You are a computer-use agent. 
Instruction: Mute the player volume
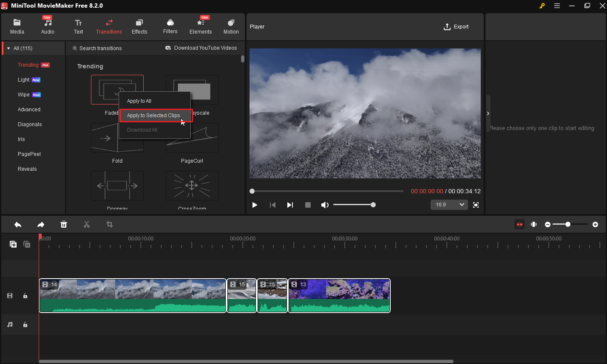point(325,205)
